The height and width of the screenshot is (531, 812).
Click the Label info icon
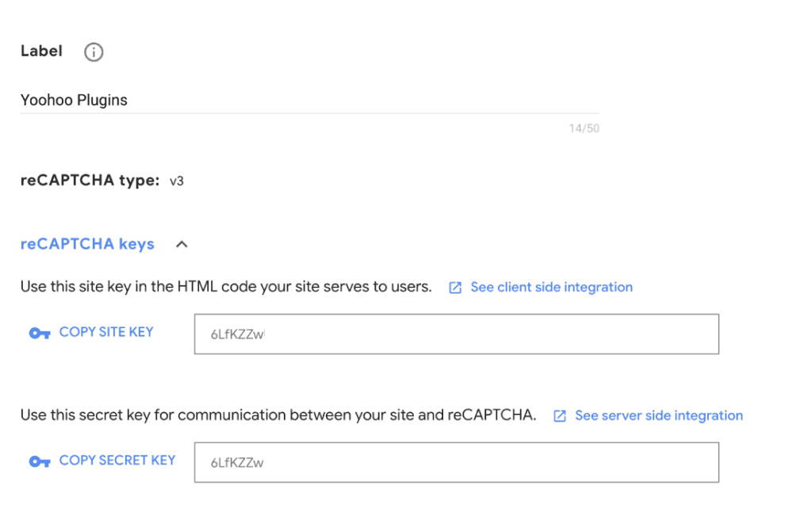(x=94, y=52)
